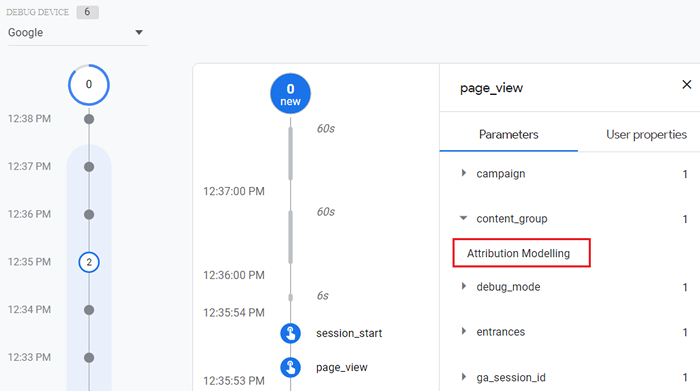Image resolution: width=700 pixels, height=391 pixels.
Task: Select the 12:37 PM timeline dot
Action: click(x=89, y=167)
